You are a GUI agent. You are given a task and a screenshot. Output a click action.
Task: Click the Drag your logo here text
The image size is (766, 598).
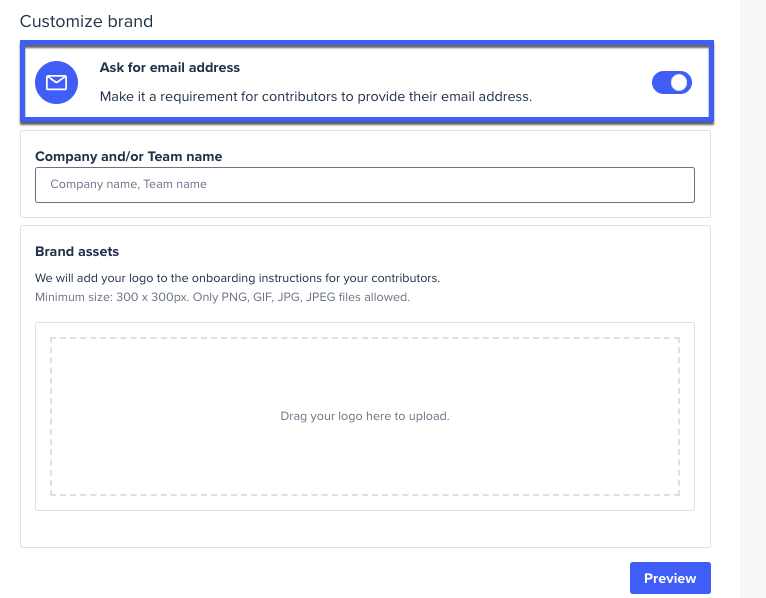point(364,416)
